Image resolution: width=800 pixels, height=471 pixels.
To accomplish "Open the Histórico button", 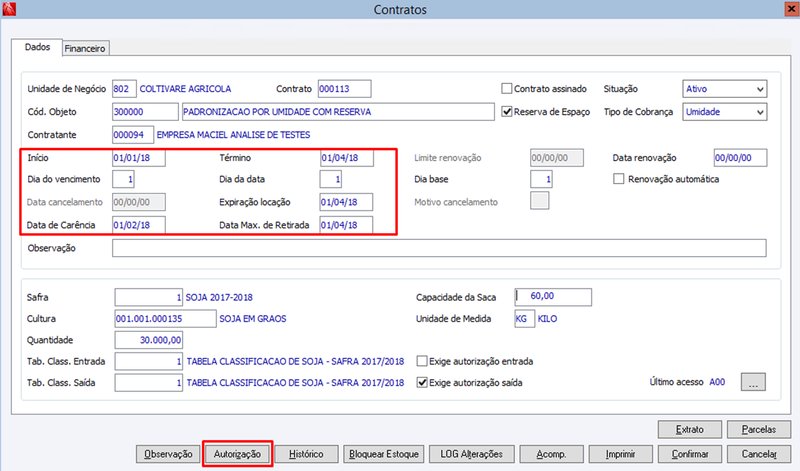I will click(x=306, y=454).
